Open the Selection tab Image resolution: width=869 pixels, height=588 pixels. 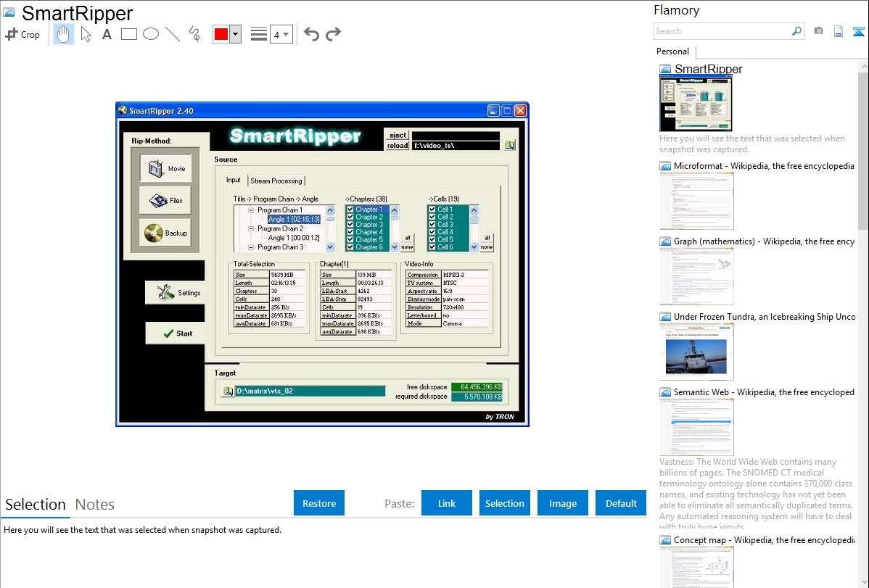click(x=36, y=505)
